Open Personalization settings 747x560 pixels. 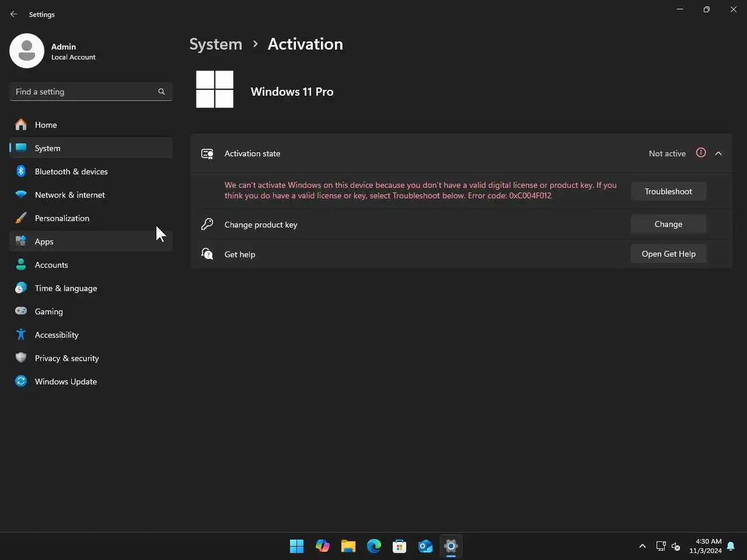pos(91,218)
